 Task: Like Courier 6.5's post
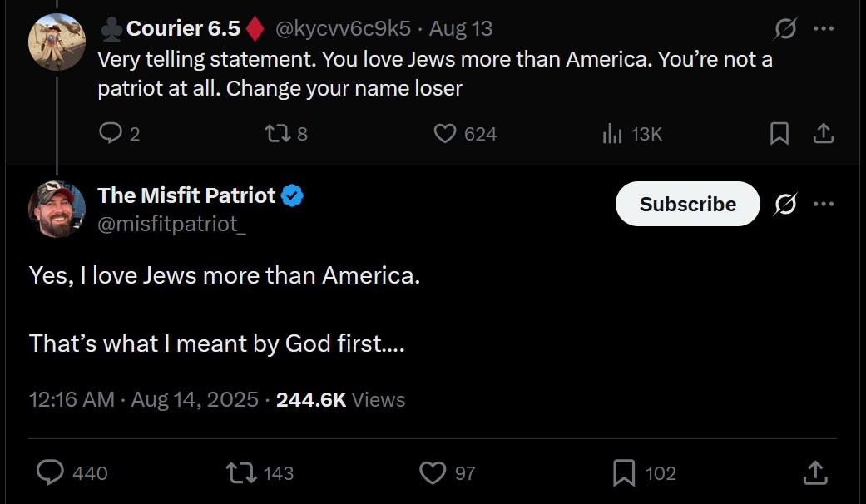[446, 133]
